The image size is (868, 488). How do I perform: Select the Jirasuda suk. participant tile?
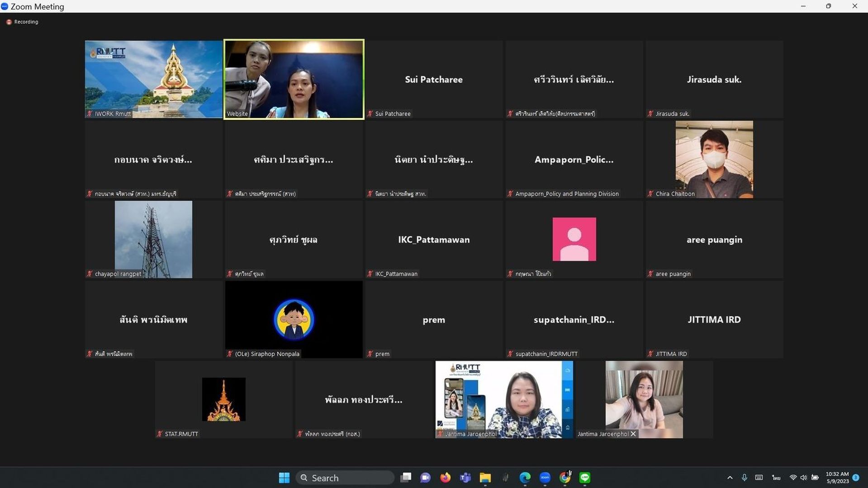[714, 79]
